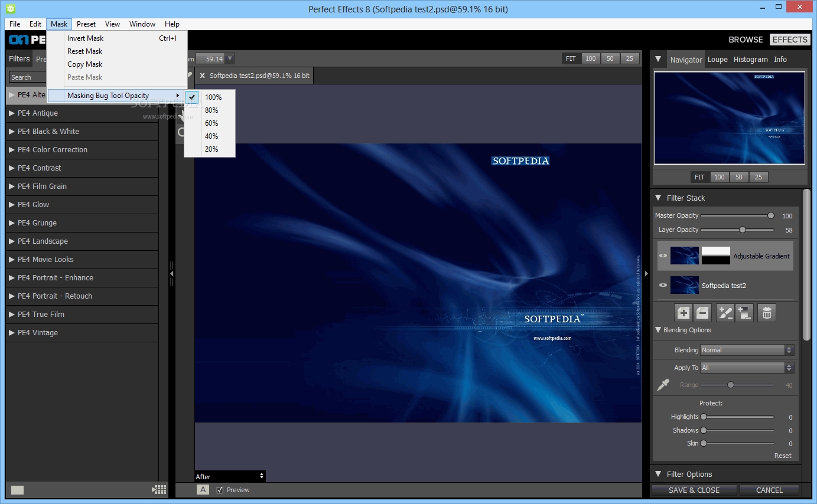Click the left panel collapse arrow
Image resolution: width=817 pixels, height=504 pixels.
pos(171,274)
